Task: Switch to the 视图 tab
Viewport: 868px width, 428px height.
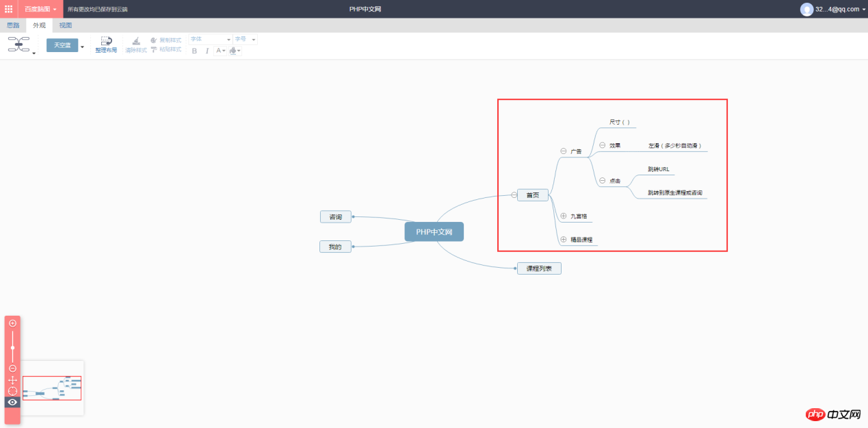Action: coord(65,25)
